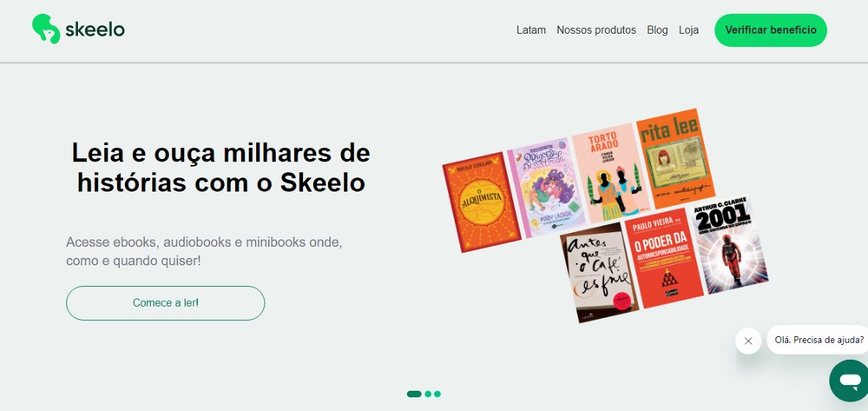Open the Loja link

click(688, 30)
